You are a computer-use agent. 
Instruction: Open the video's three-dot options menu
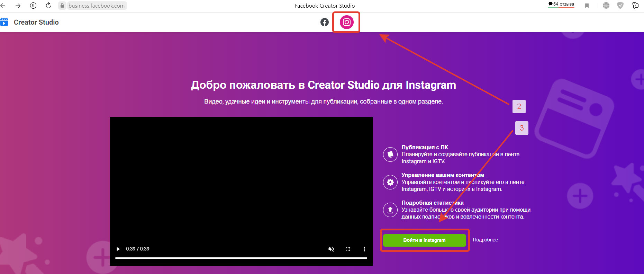[364, 249]
